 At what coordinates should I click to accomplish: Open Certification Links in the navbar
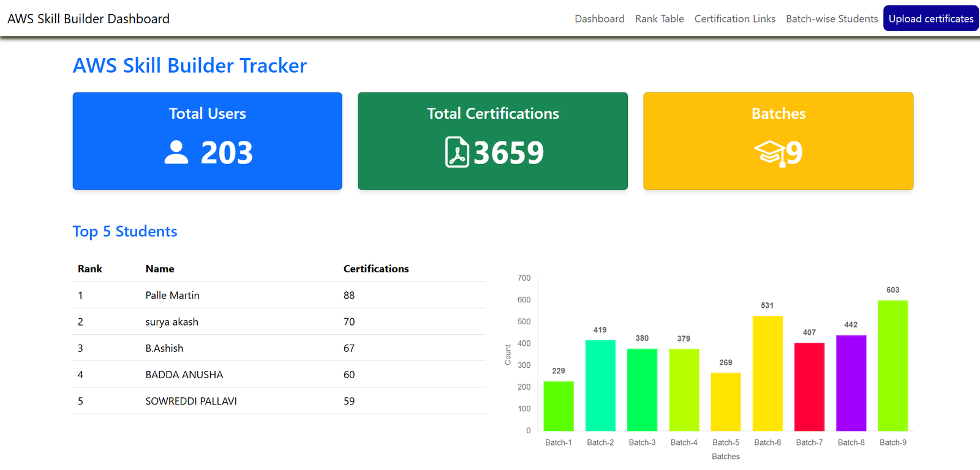[735, 19]
